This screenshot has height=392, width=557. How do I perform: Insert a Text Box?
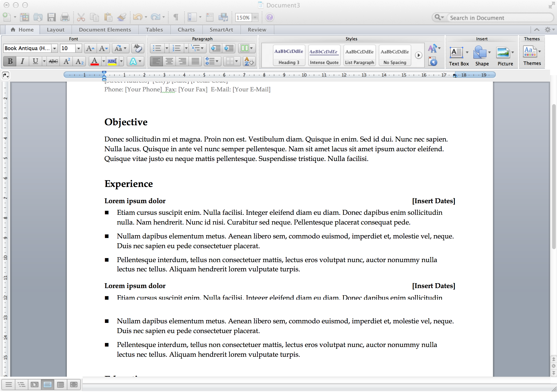point(459,56)
